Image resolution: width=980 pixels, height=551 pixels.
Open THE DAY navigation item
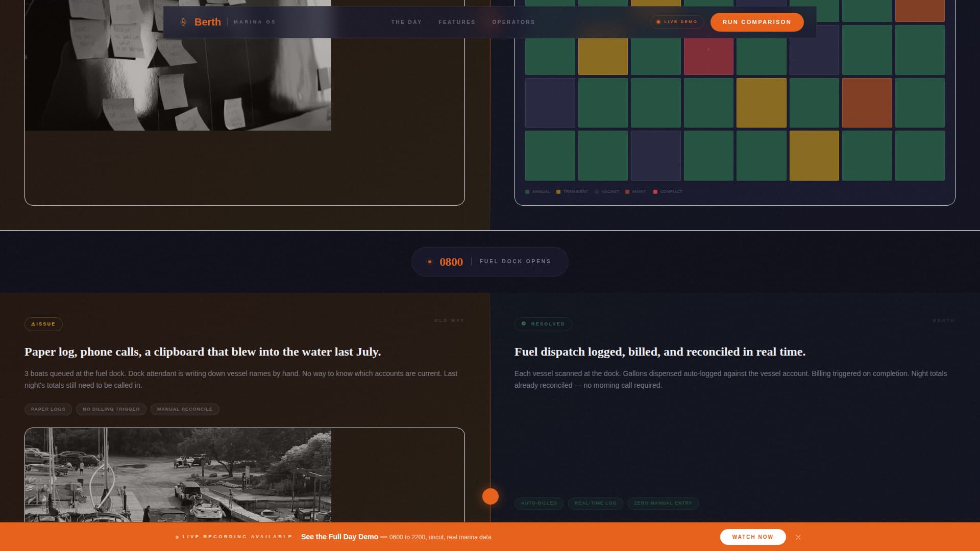click(406, 22)
